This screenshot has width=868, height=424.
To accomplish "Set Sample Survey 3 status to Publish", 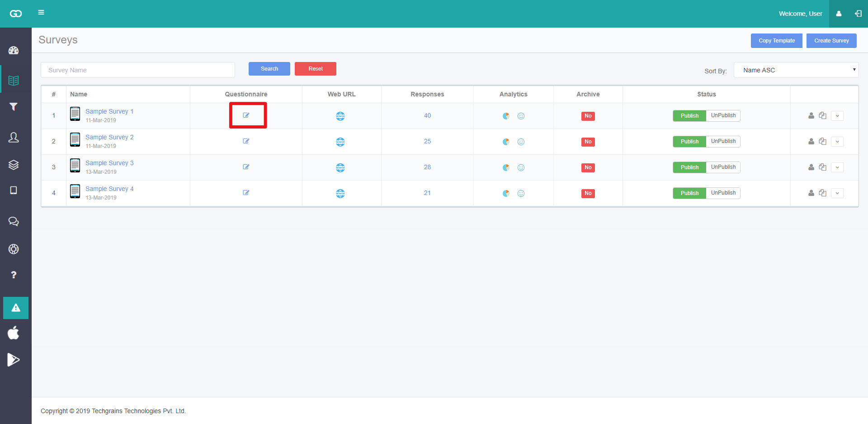I will (689, 167).
